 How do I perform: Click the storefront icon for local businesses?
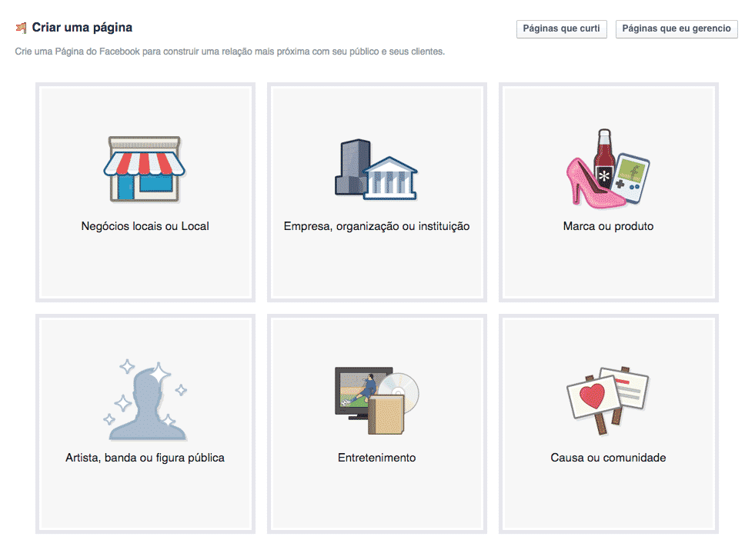coord(145,169)
